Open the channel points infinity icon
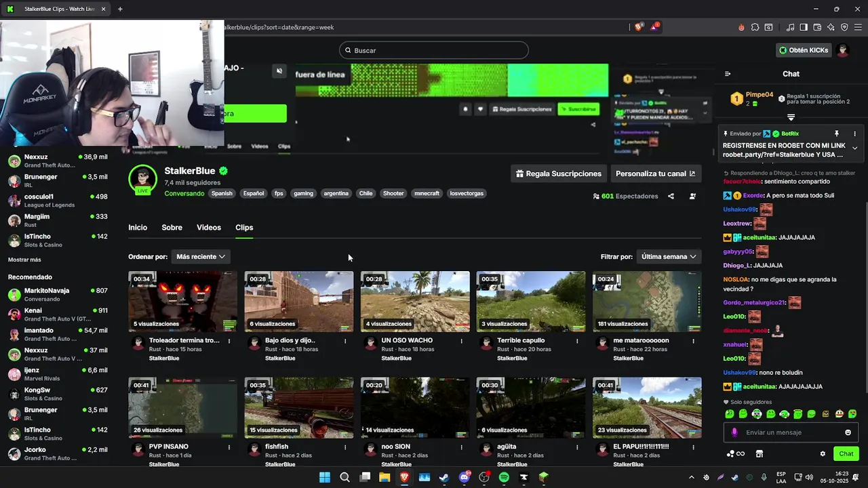This screenshot has width=868, height=488. click(x=736, y=454)
